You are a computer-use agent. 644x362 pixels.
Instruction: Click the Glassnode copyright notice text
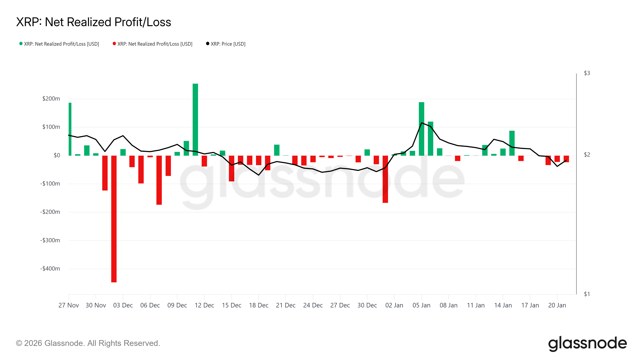click(x=88, y=343)
